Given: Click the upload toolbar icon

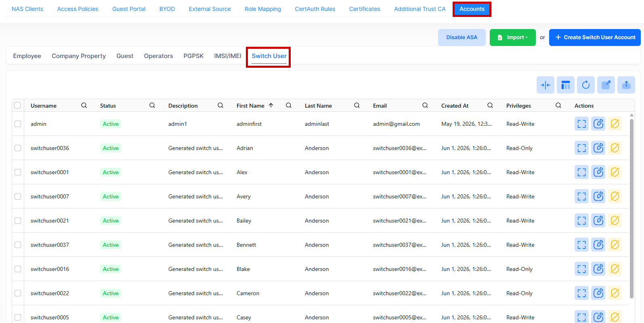Looking at the screenshot, I should 626,85.
